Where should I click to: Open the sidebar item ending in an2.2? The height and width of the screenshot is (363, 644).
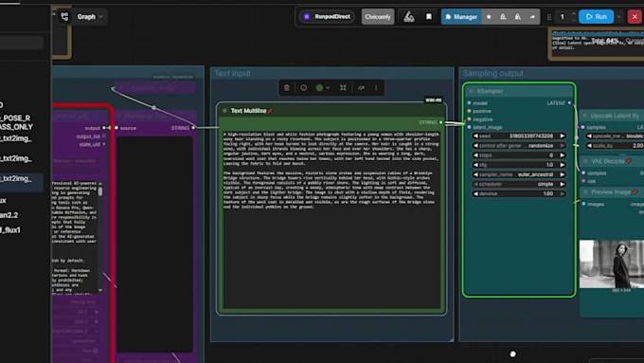pos(9,215)
